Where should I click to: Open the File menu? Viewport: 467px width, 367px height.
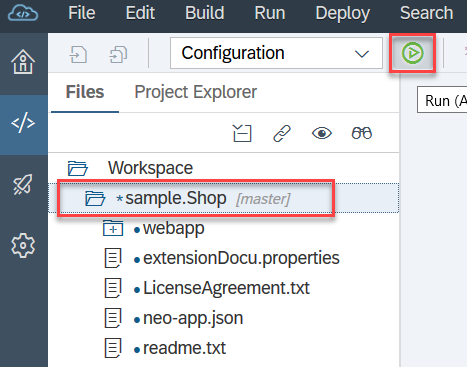coord(82,13)
